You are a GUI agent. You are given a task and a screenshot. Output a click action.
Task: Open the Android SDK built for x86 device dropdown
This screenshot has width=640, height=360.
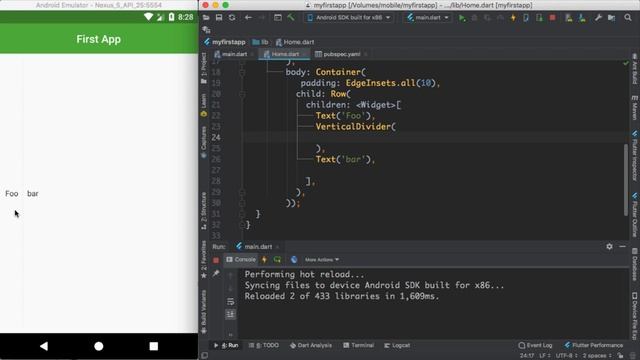coord(349,18)
